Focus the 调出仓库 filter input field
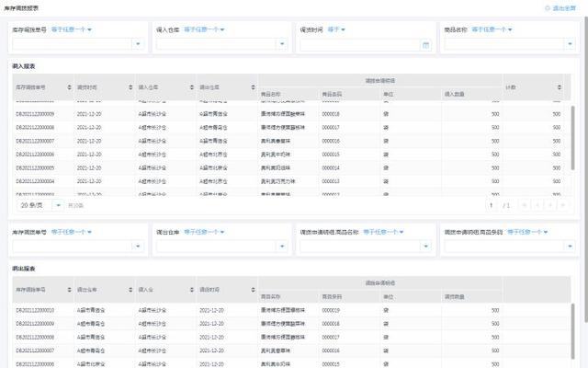Viewport: 588px width, 368px height. [x=216, y=247]
